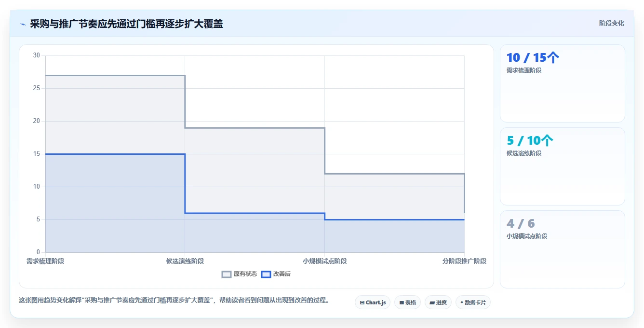Click y-axis tick label 20

(37, 121)
